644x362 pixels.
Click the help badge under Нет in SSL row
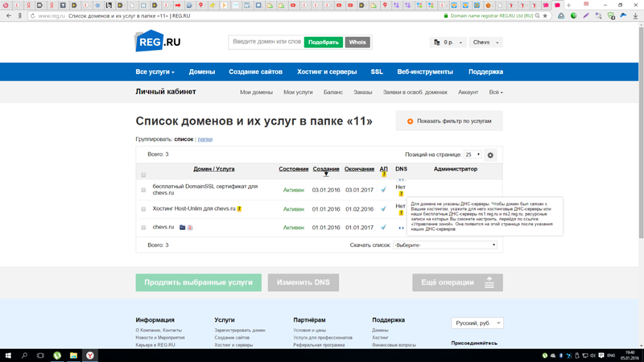[401, 194]
